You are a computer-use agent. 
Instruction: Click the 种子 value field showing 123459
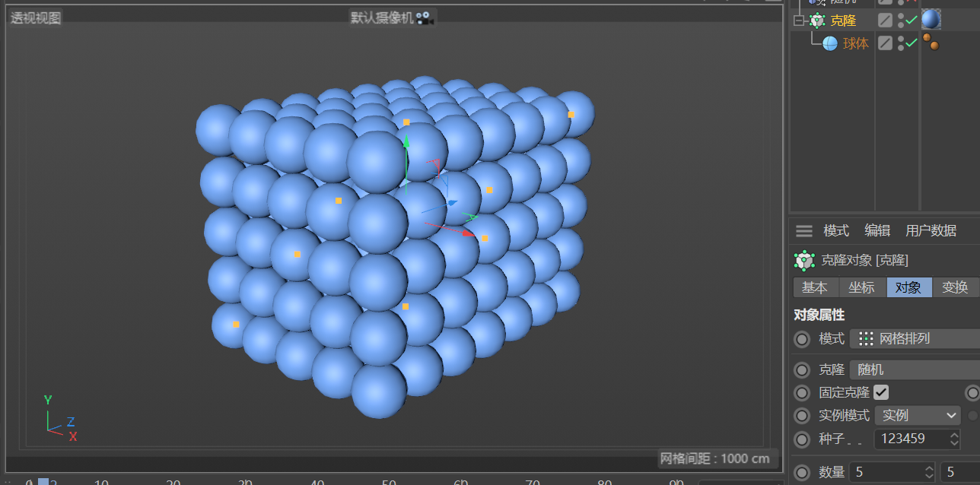point(912,439)
